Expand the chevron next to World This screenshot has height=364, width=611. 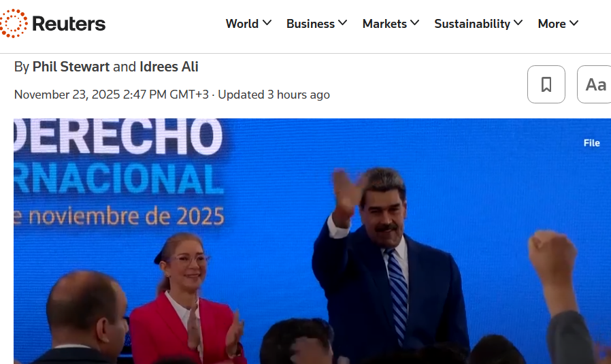click(267, 23)
